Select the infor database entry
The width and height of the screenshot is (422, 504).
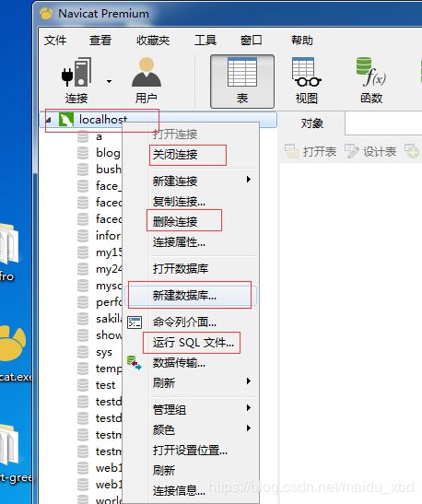click(109, 236)
